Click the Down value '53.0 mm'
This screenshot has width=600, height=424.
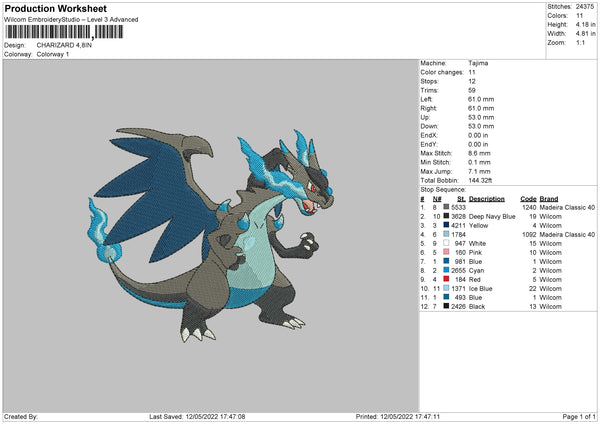481,126
